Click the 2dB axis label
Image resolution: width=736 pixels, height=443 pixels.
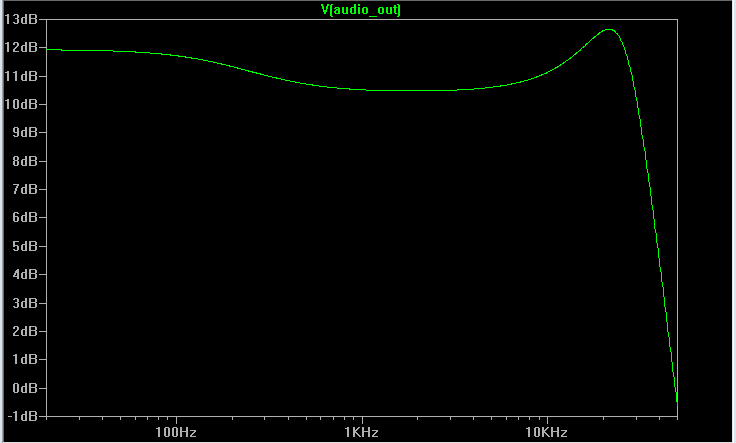(25, 332)
